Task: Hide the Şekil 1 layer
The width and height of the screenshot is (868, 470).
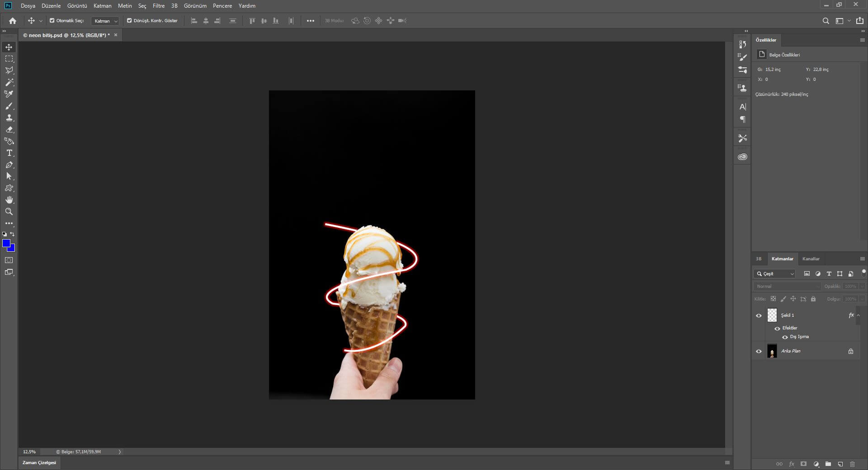Action: click(x=759, y=315)
